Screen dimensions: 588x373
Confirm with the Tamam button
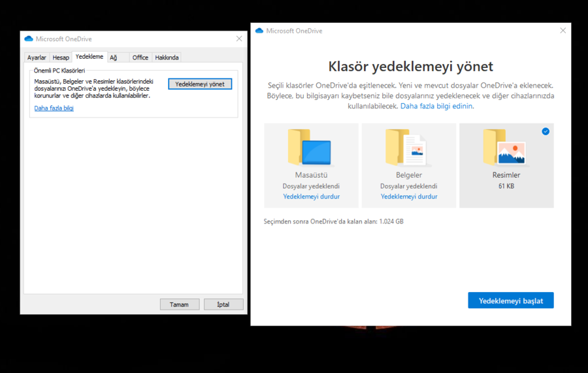pos(180,304)
